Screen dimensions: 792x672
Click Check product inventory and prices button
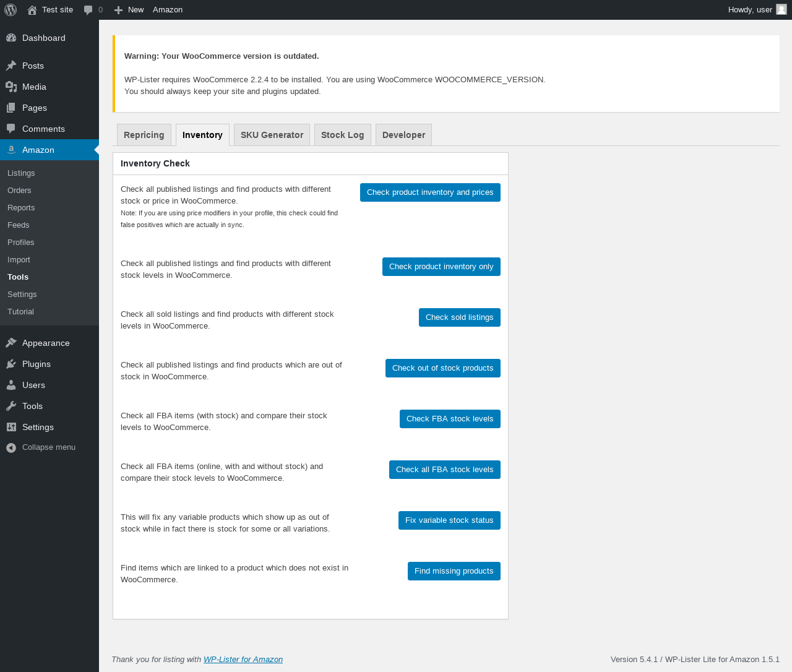(x=430, y=192)
